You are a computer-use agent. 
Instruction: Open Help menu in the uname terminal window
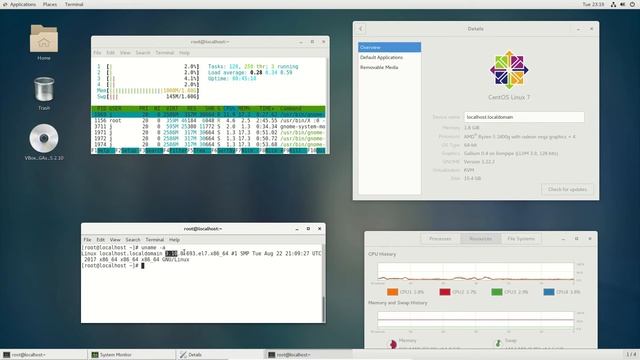point(174,240)
